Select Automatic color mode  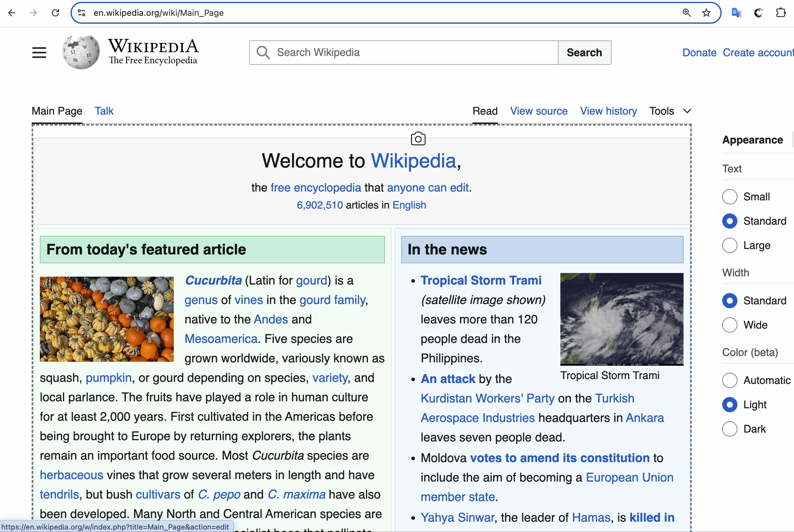click(x=730, y=380)
